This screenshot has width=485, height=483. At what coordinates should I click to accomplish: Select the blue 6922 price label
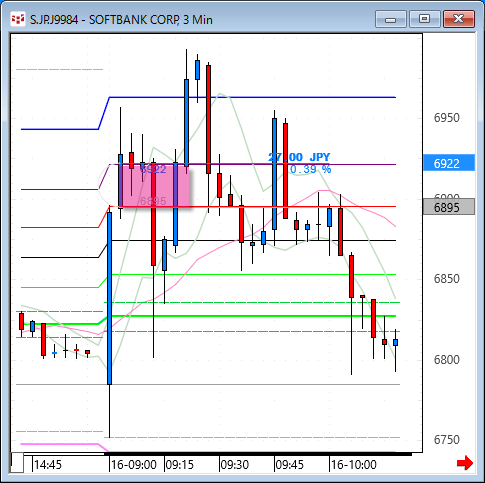coord(449,163)
